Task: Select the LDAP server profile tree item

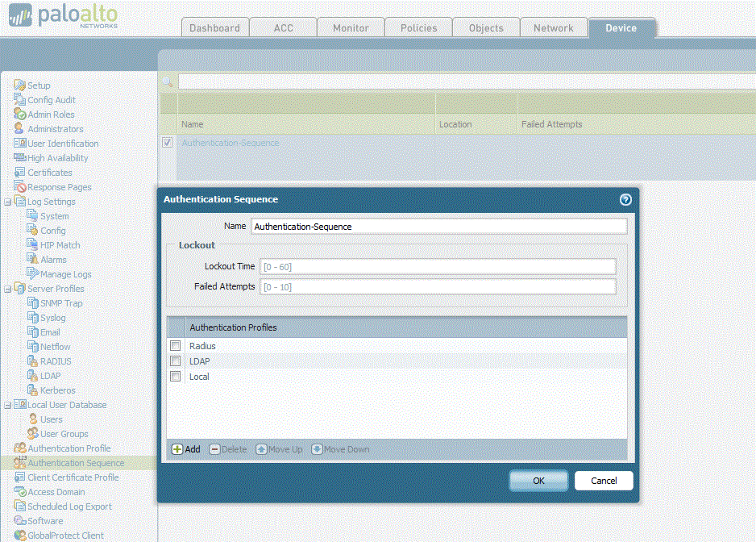Action: (x=50, y=376)
